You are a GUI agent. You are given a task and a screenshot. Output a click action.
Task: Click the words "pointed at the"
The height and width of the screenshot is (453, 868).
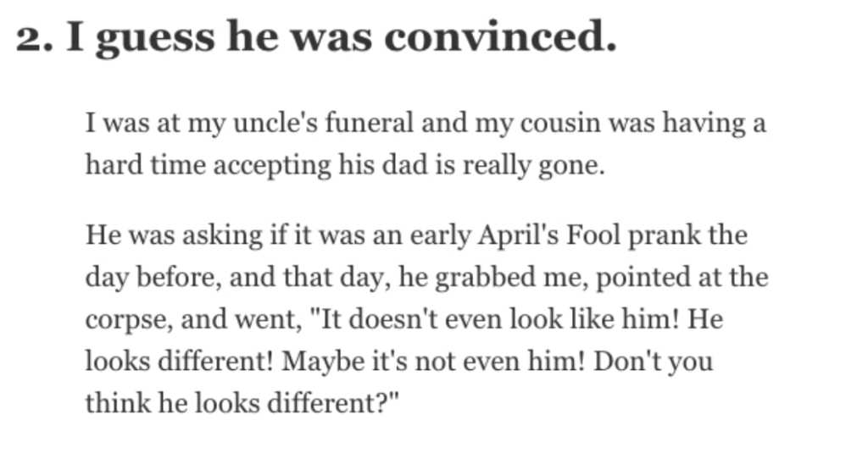682,278
